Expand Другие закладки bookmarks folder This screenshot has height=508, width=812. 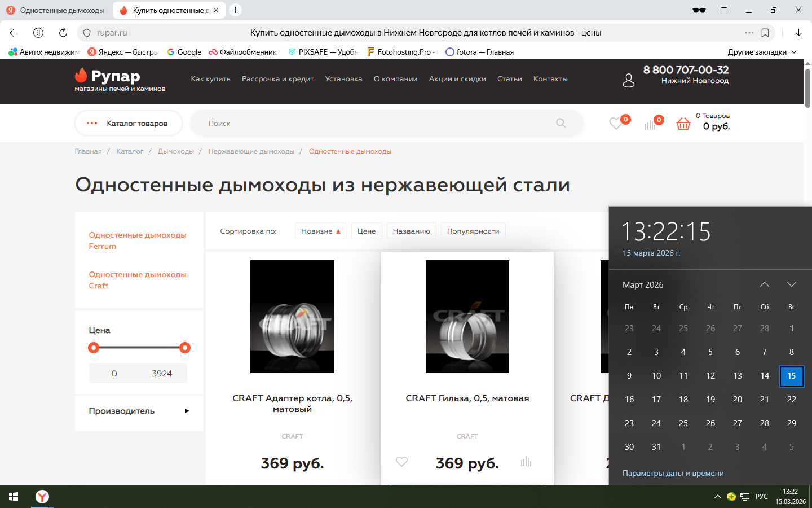pyautogui.click(x=762, y=52)
